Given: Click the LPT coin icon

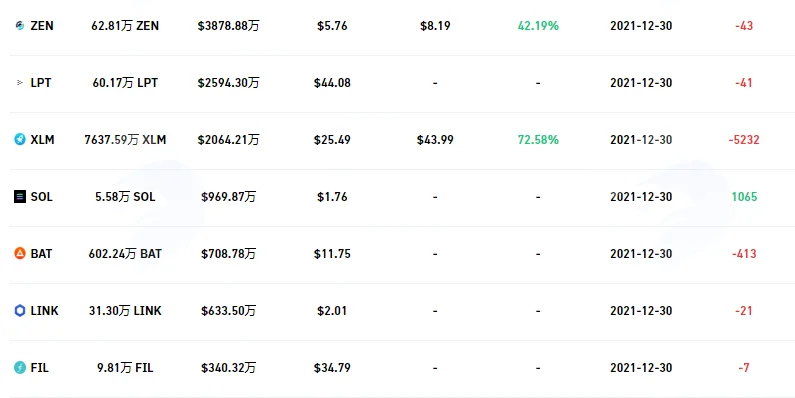Looking at the screenshot, I should [x=20, y=82].
